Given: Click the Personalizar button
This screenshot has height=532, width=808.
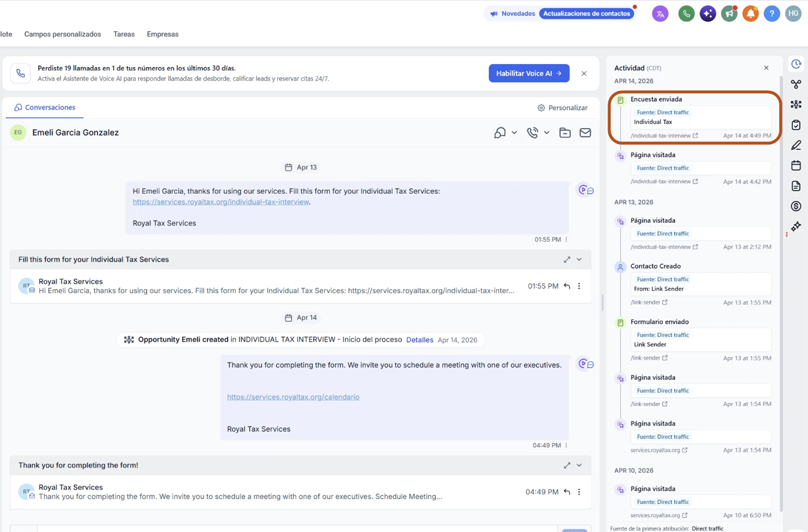Looking at the screenshot, I should [x=562, y=108].
